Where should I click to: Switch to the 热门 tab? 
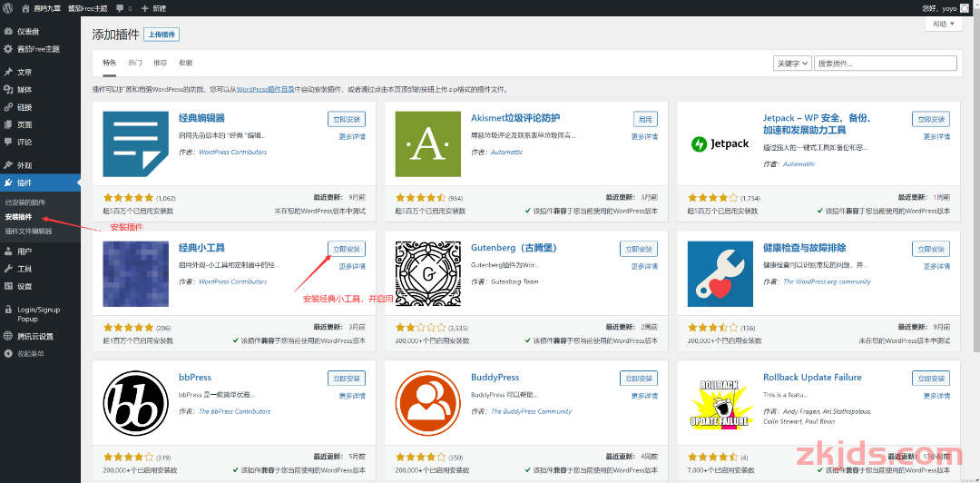(x=135, y=64)
